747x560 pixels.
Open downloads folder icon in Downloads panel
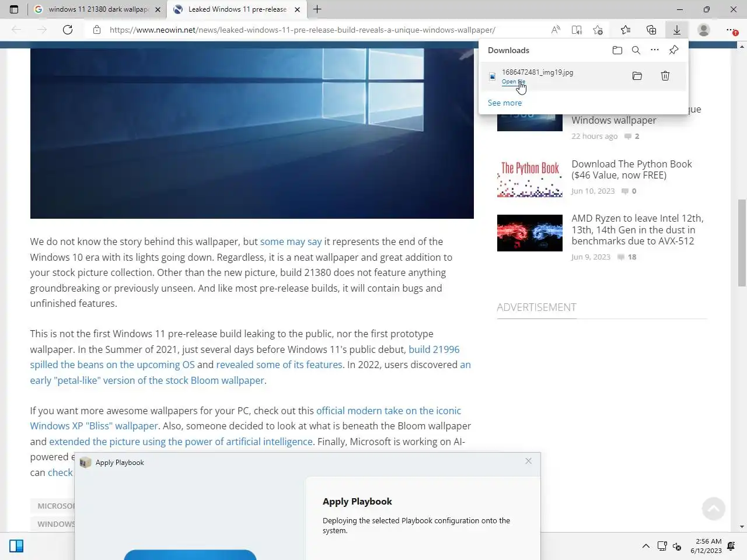[617, 50]
